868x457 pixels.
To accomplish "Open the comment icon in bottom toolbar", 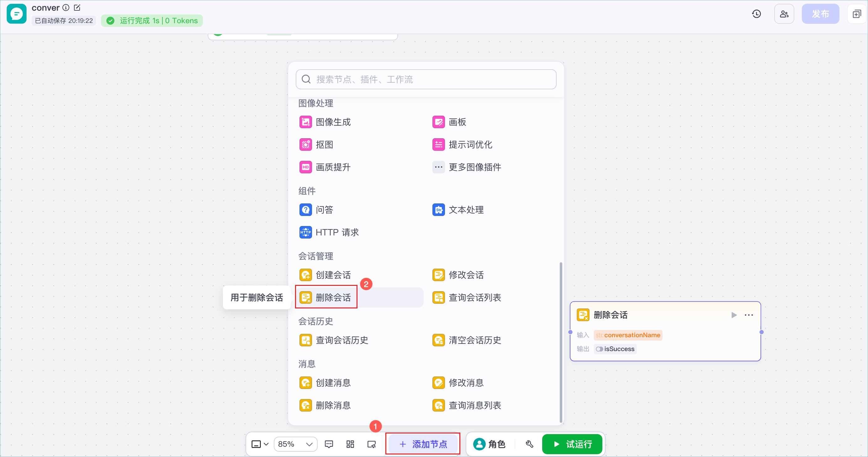I will 329,444.
